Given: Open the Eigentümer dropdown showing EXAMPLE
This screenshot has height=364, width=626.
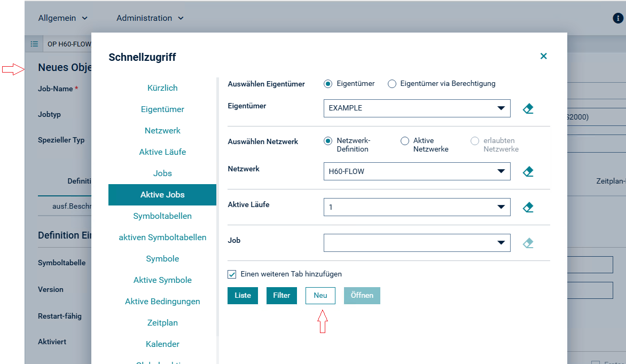Looking at the screenshot, I should tap(417, 108).
